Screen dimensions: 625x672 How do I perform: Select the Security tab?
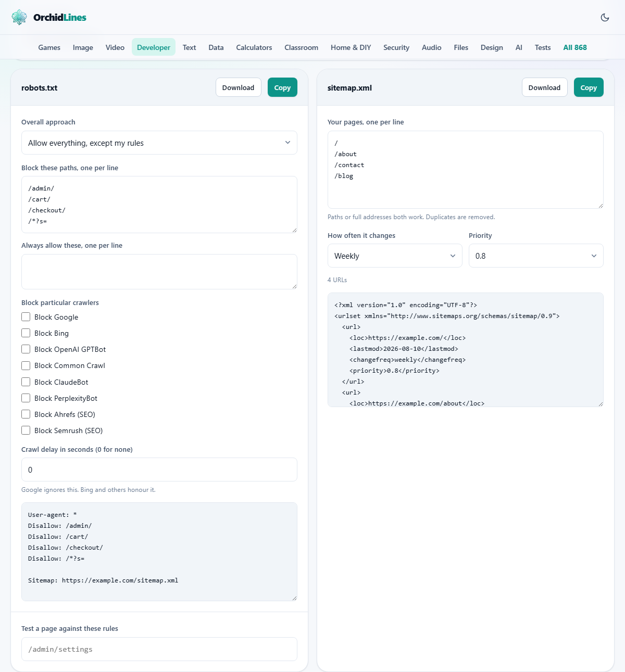396,47
